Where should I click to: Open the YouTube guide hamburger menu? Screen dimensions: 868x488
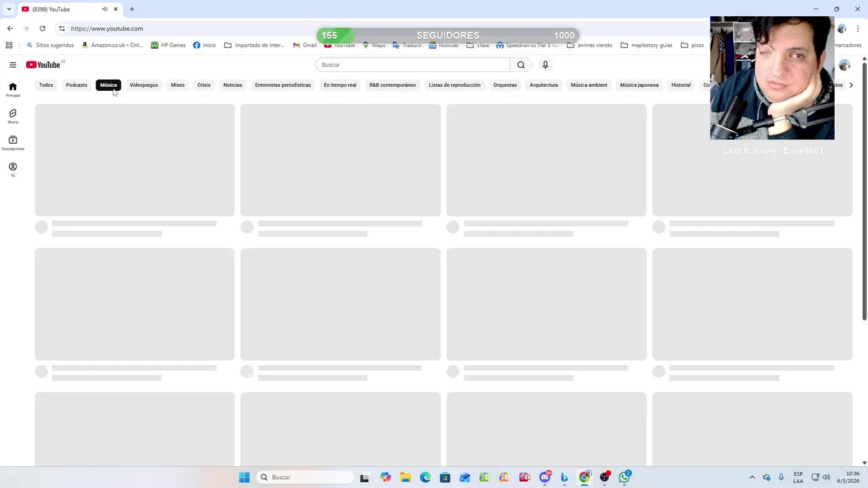pos(13,64)
